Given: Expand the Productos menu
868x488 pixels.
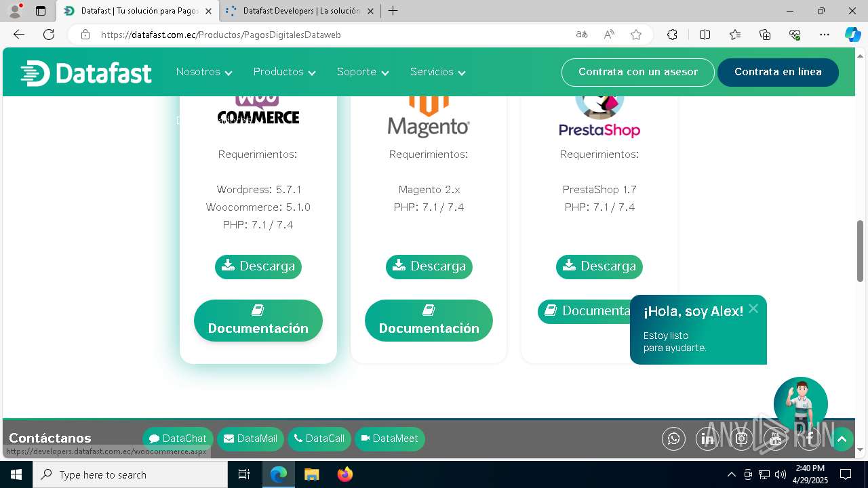Looking at the screenshot, I should [284, 72].
